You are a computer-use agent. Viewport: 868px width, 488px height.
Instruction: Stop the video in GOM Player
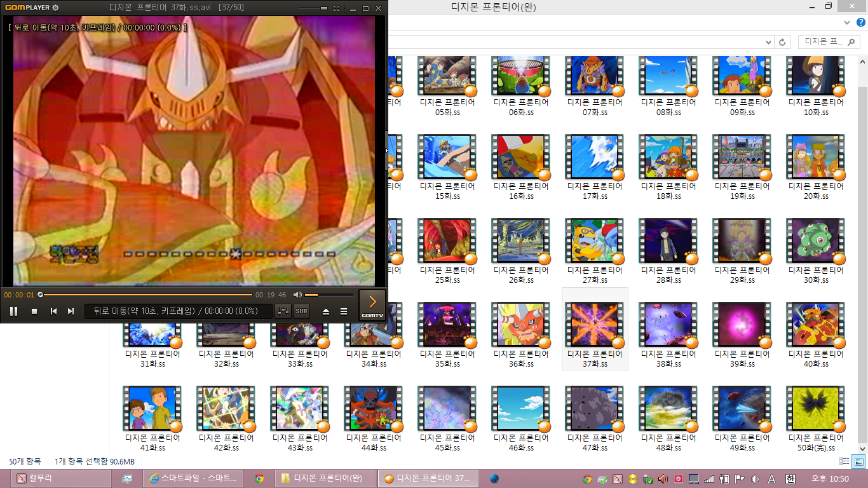pyautogui.click(x=34, y=311)
